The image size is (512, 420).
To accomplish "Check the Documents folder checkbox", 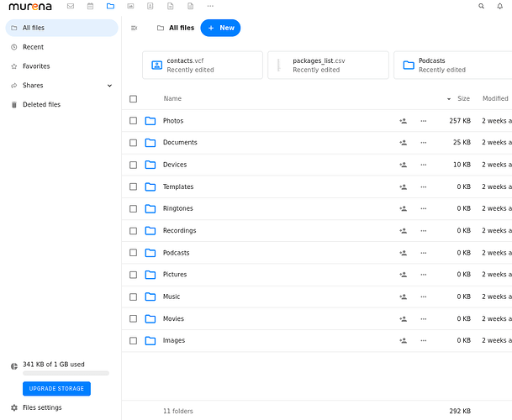I will [x=133, y=143].
